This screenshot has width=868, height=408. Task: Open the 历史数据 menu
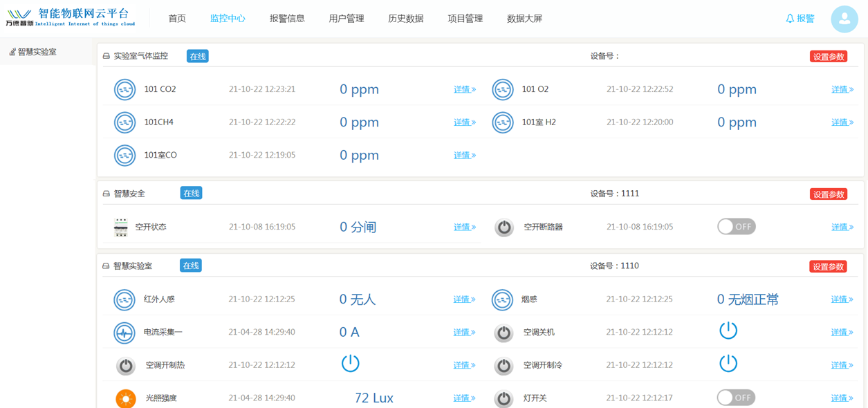[406, 19]
